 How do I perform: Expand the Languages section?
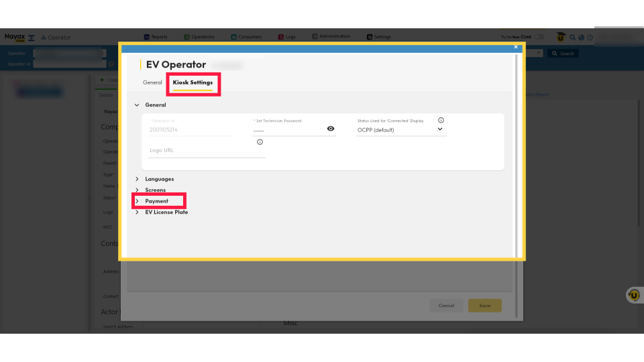pyautogui.click(x=138, y=179)
